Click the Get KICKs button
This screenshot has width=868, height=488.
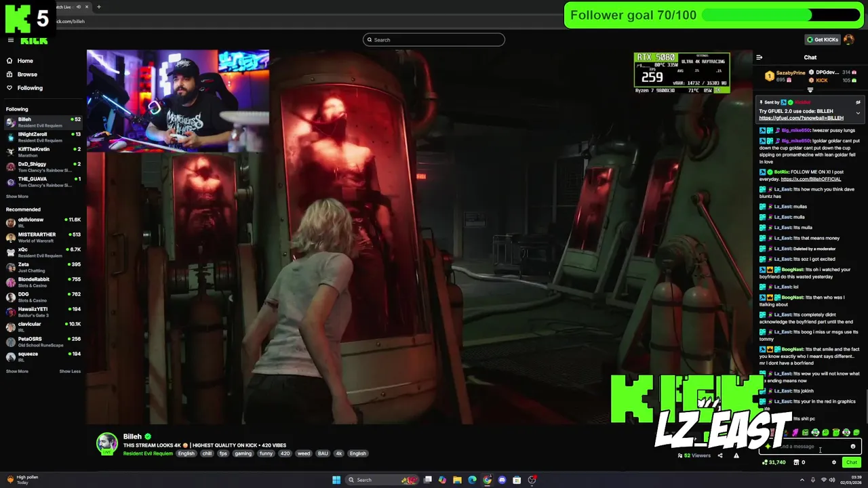coord(822,39)
